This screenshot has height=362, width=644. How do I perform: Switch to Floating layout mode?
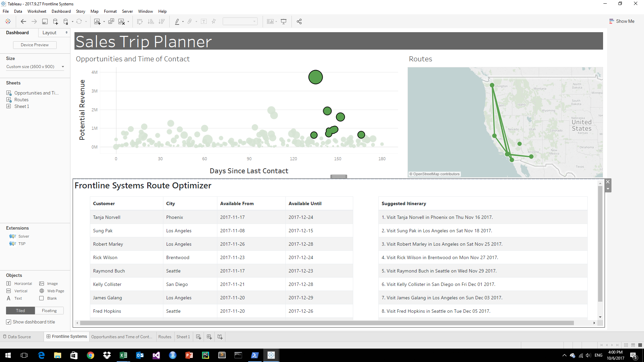tap(49, 311)
